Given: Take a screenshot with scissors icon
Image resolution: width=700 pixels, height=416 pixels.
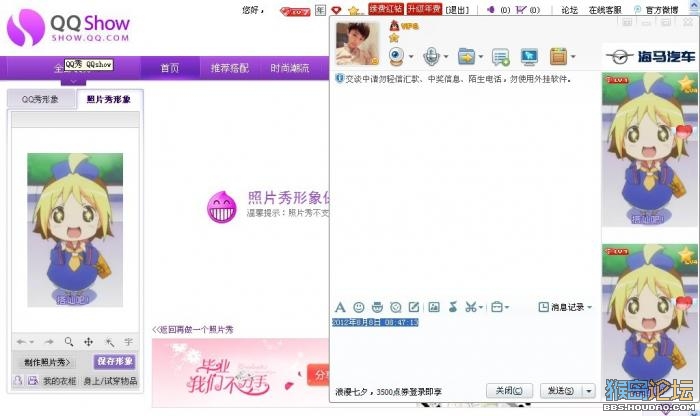Looking at the screenshot, I should pyautogui.click(x=471, y=307).
